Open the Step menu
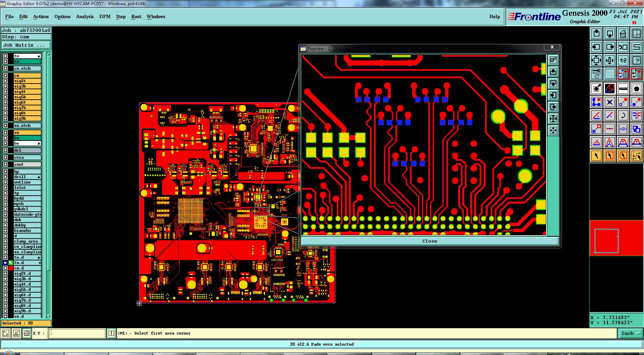 (121, 16)
